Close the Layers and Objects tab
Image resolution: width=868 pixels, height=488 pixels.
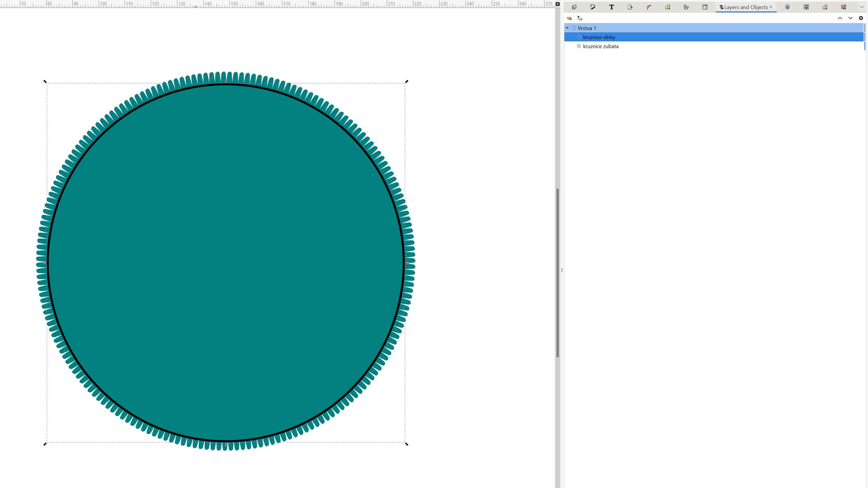[771, 7]
